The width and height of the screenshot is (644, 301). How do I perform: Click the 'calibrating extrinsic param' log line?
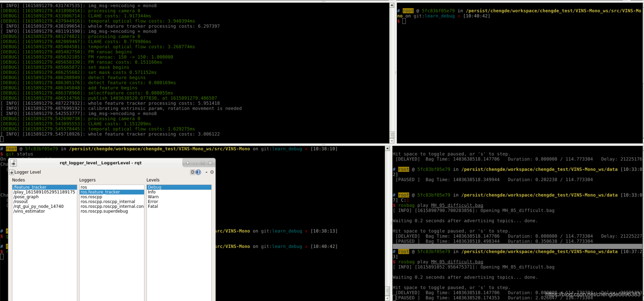pyautogui.click(x=121, y=108)
